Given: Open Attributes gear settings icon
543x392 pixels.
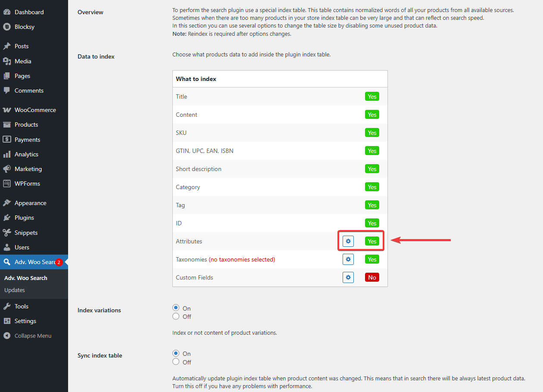Looking at the screenshot, I should click(348, 241).
